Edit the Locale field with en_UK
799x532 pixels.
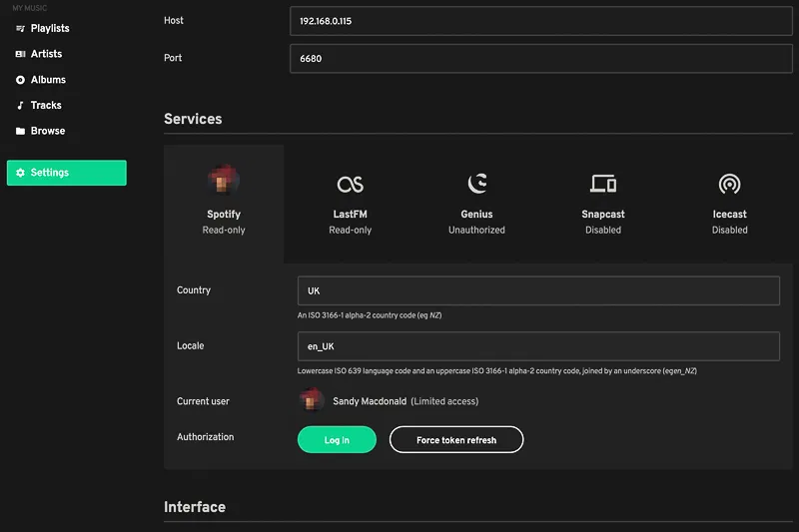click(538, 346)
